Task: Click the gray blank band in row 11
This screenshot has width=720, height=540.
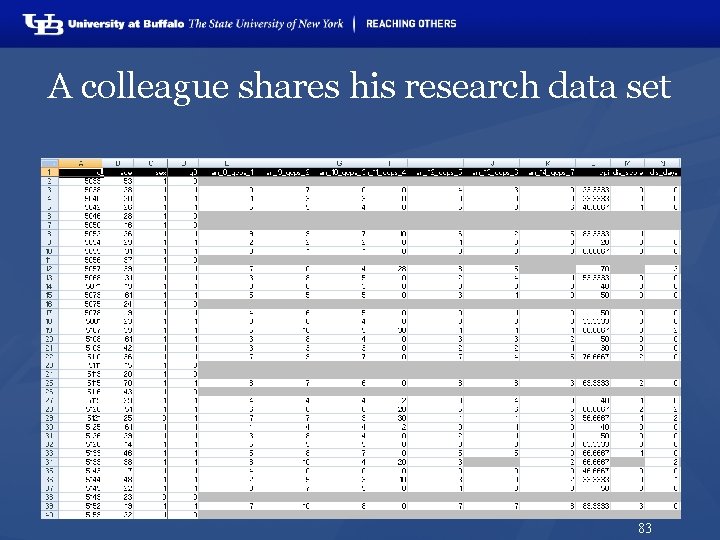Action: [x=439, y=260]
